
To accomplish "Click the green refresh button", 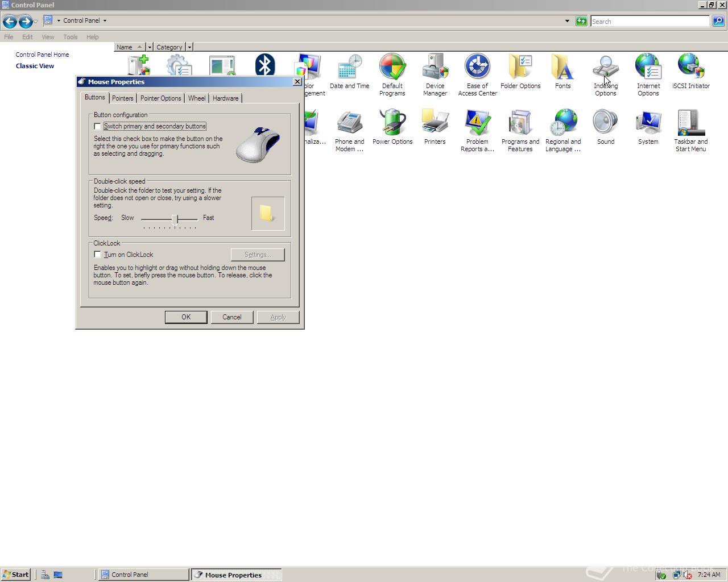I will point(581,21).
